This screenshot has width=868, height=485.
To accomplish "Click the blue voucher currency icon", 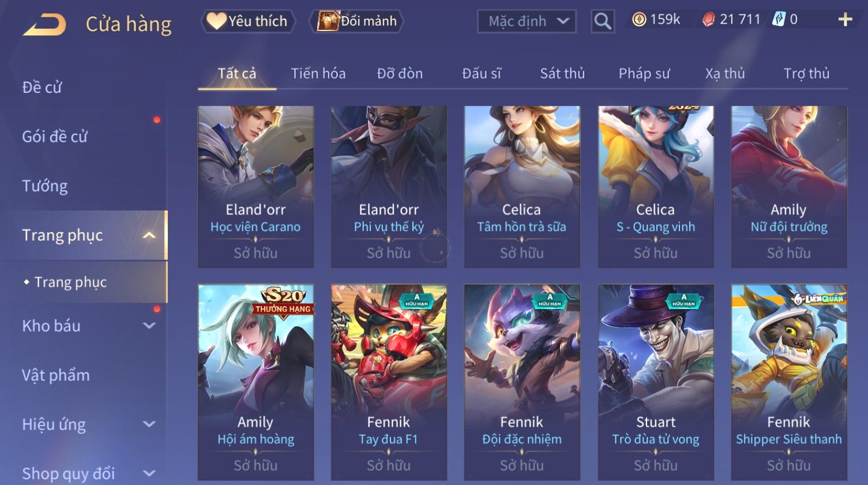I will tap(779, 20).
